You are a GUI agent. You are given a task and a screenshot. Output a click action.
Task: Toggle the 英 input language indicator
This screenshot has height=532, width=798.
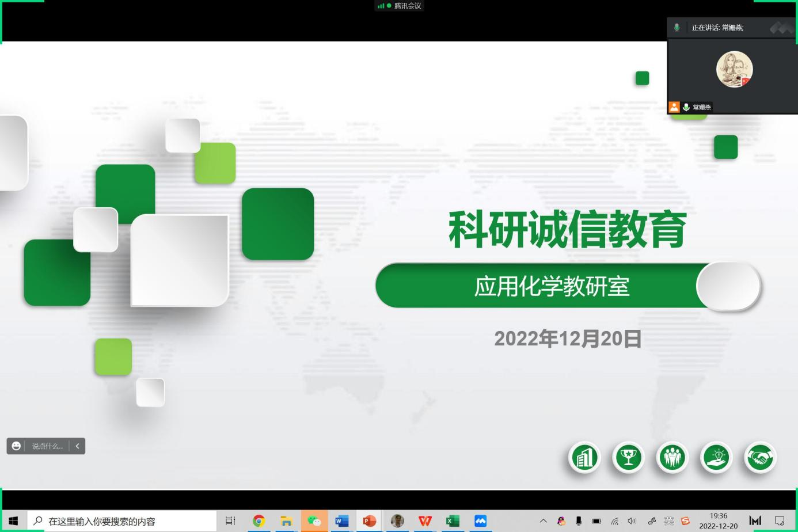point(668,521)
